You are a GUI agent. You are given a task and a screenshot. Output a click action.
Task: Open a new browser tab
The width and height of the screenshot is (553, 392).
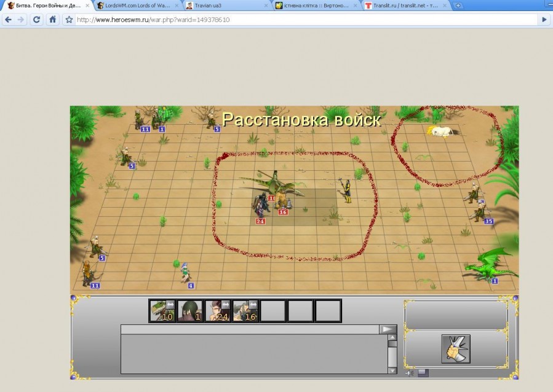tap(458, 6)
